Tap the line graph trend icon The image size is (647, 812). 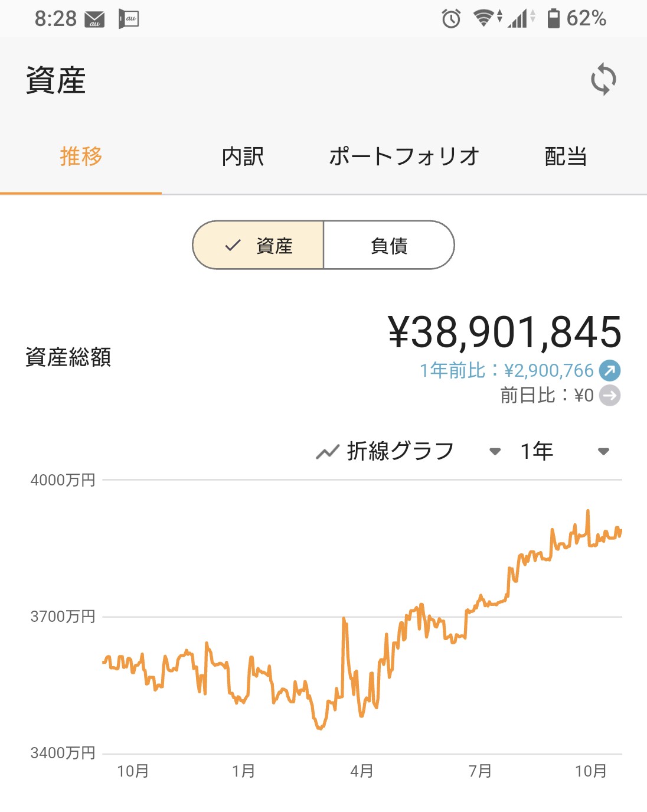coord(327,452)
